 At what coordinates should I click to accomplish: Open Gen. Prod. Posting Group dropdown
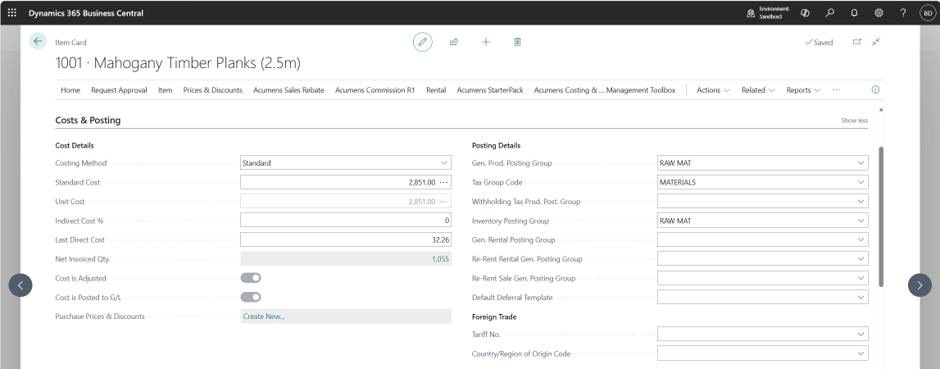coord(861,163)
